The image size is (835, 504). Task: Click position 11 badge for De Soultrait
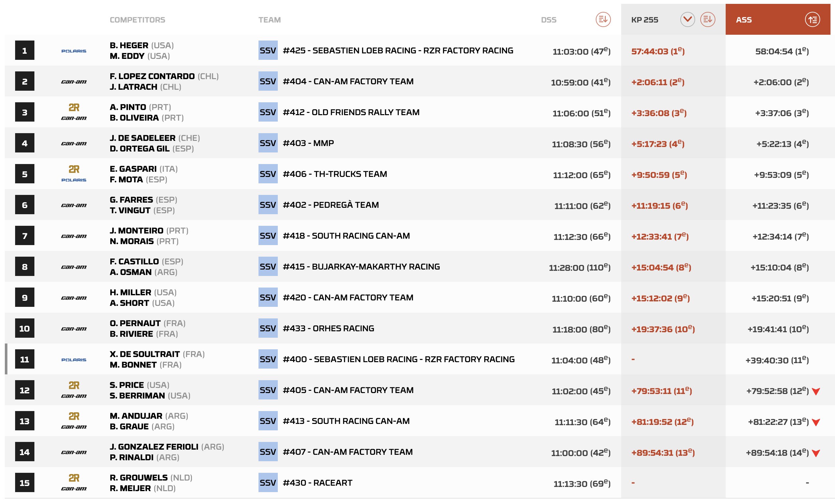[x=24, y=359]
